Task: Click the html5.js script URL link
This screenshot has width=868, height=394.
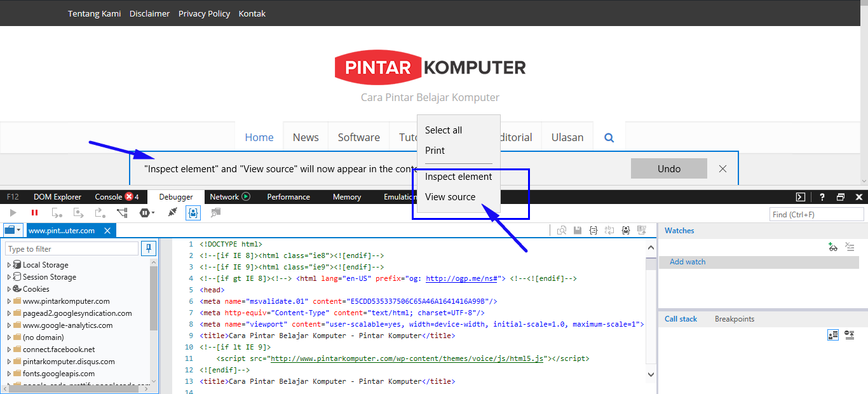Action: tap(407, 358)
